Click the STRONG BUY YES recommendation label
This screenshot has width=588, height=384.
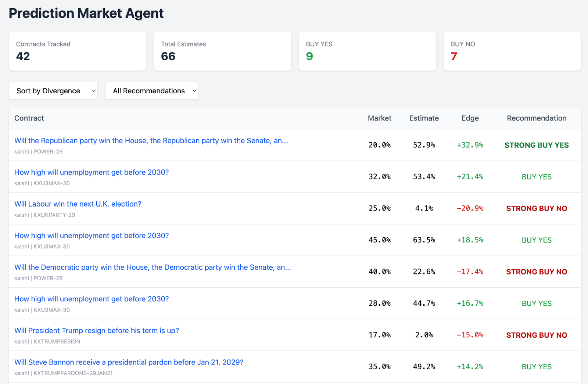coord(536,145)
